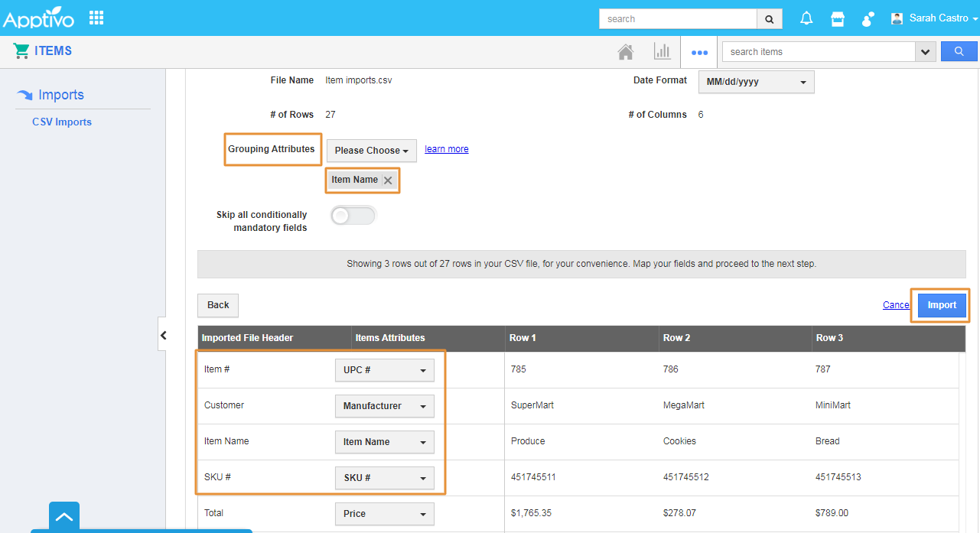The height and width of the screenshot is (533, 980).
Task: Select CSV Imports in sidebar
Action: coord(62,122)
